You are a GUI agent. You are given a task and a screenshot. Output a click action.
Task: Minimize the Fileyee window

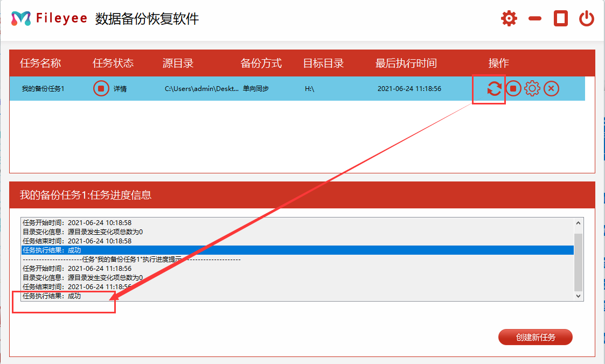(534, 19)
